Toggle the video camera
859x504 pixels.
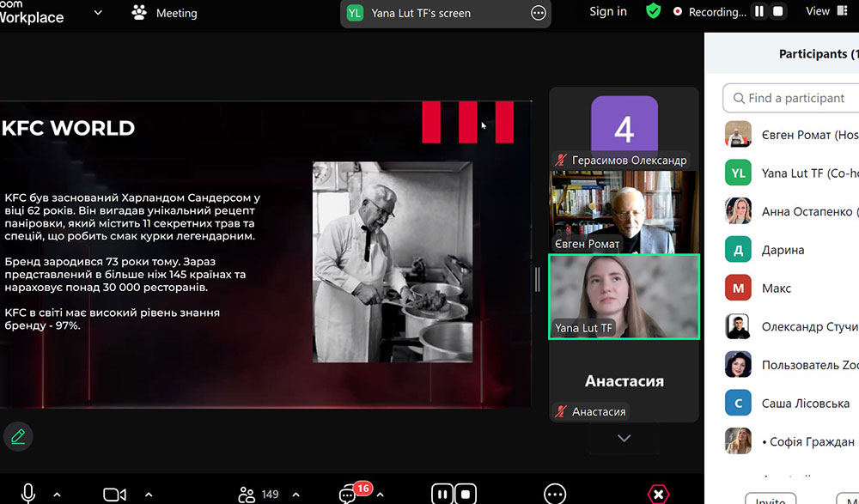[114, 495]
